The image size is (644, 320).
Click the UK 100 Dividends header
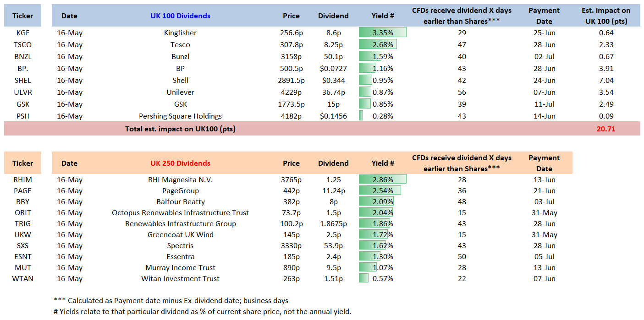coord(180,16)
